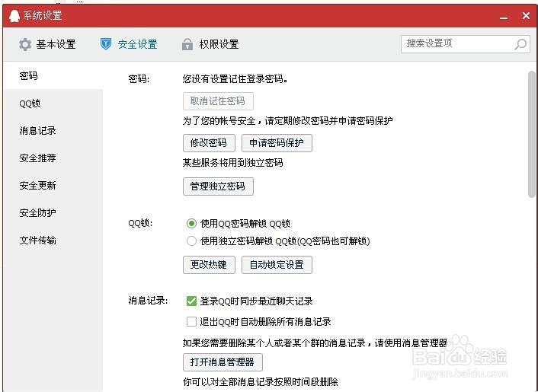The image size is (538, 392).
Task: Click the magnifier search icon
Action: [x=520, y=44]
